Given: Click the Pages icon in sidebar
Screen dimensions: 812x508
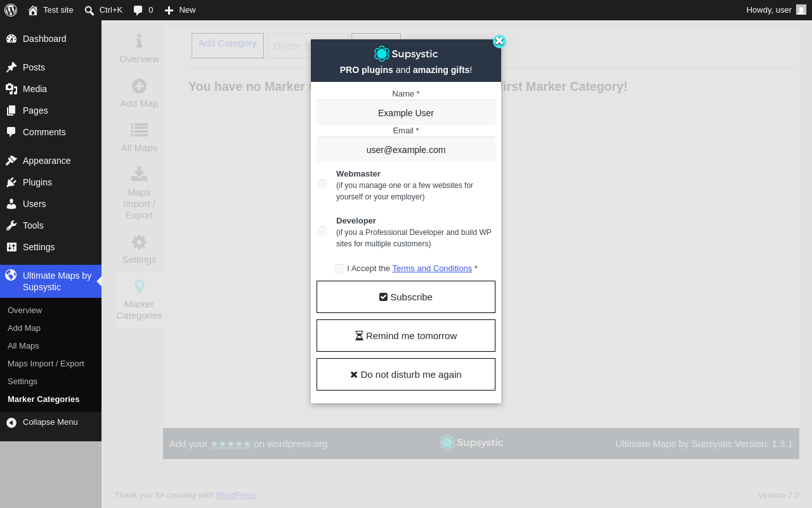Looking at the screenshot, I should coord(11,110).
